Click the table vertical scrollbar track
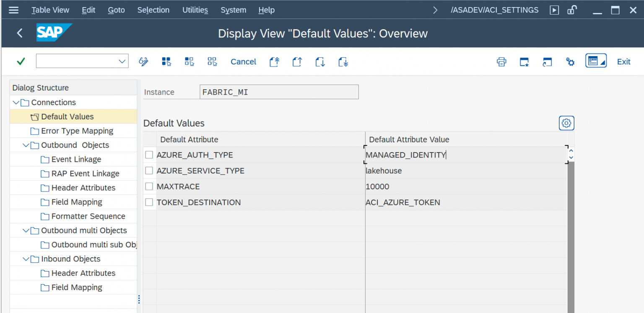The width and height of the screenshot is (644, 313). tap(571, 237)
